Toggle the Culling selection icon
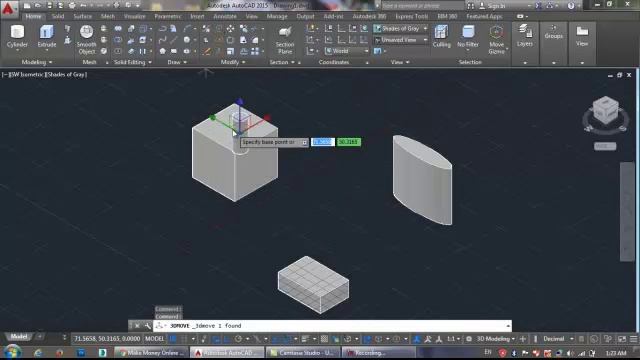The width and height of the screenshot is (640, 360). tap(441, 36)
